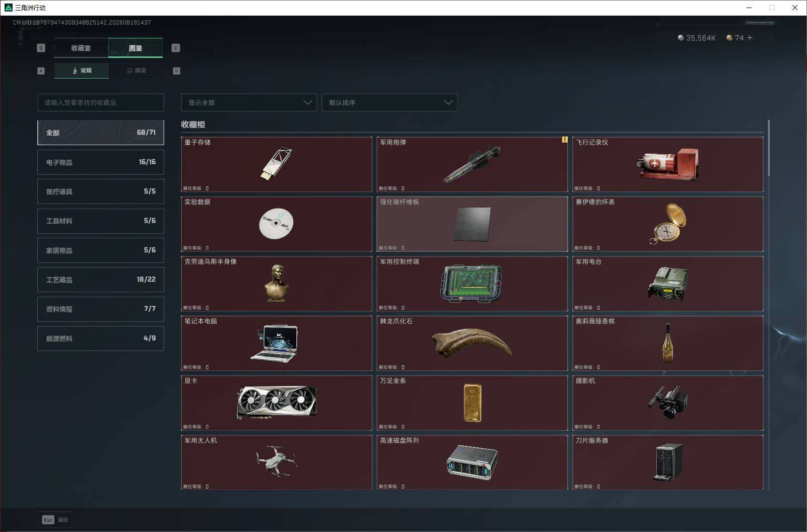The height and width of the screenshot is (532, 807).
Task: Click the collection list vertical scrollbar
Action: [x=769, y=148]
